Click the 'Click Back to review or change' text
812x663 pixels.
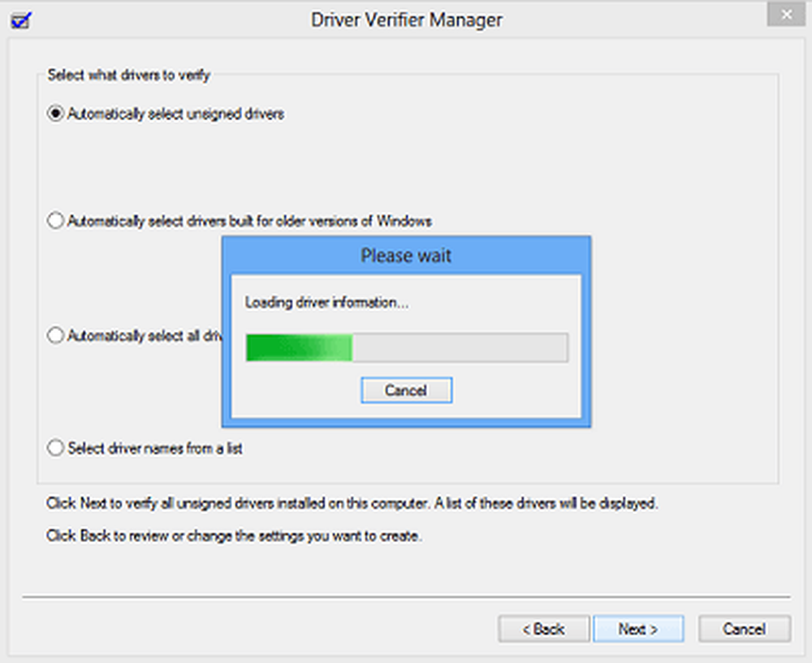tap(234, 536)
